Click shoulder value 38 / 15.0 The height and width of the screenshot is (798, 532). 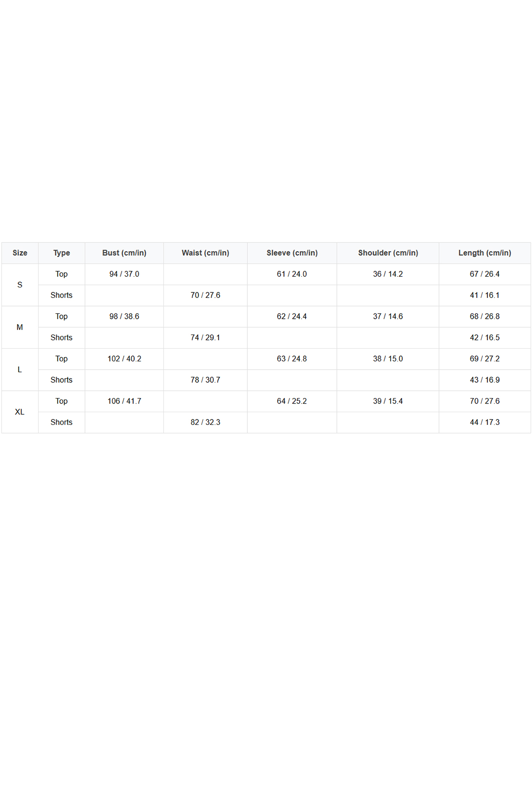point(388,359)
